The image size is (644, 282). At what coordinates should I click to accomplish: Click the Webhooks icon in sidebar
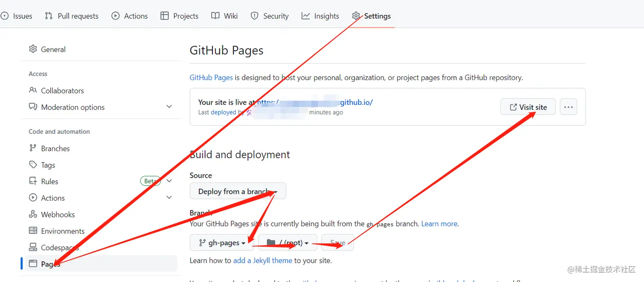33,214
